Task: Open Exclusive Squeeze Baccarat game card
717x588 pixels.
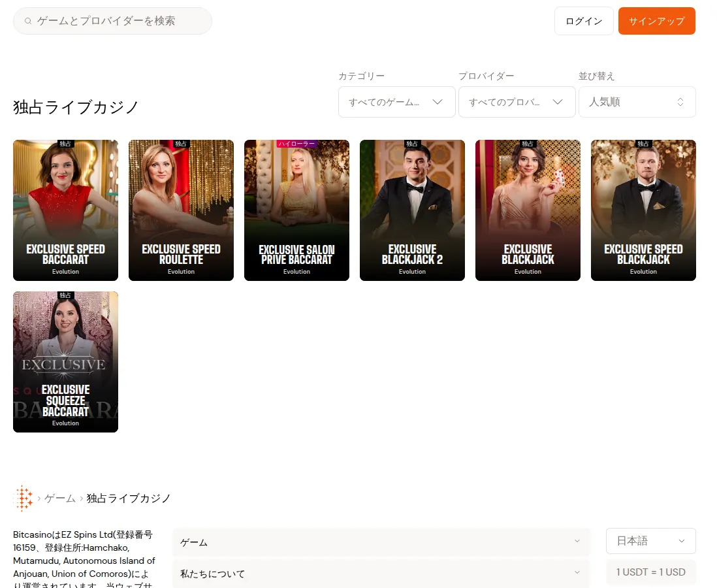Action: [65, 362]
